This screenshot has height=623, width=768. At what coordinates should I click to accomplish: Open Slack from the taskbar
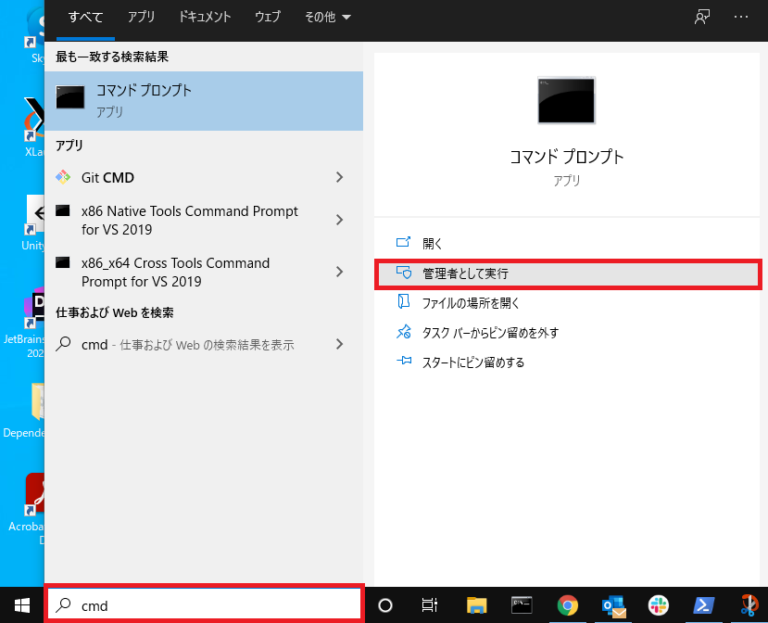[658, 605]
